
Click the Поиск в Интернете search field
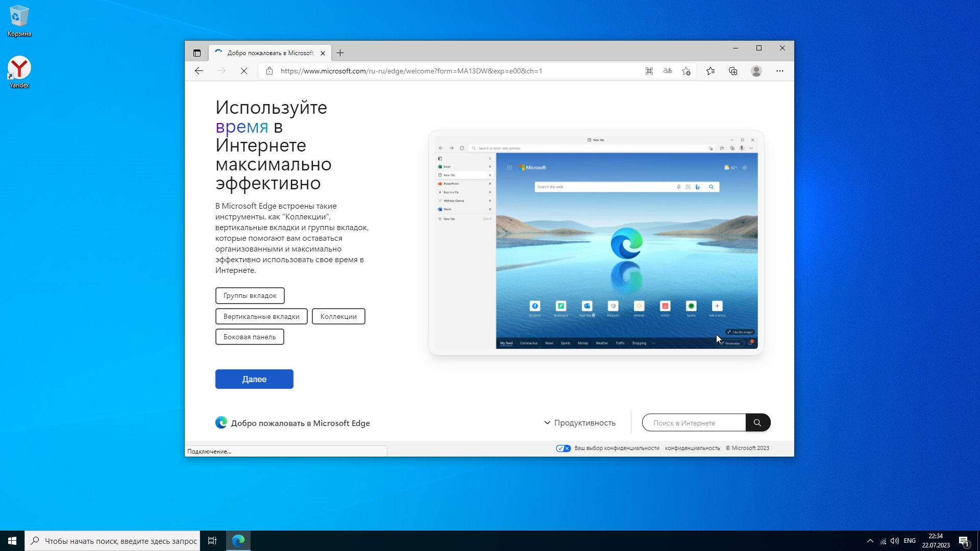[x=694, y=423]
